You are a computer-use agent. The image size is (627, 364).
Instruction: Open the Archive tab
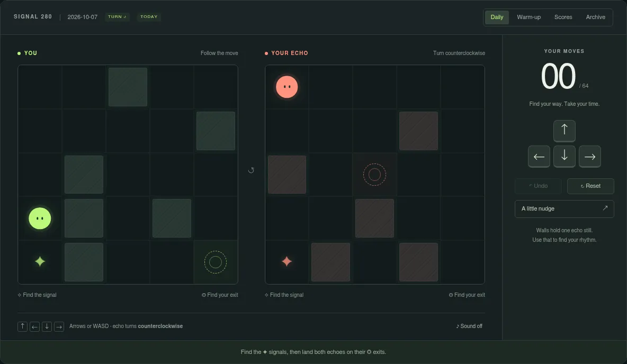[x=595, y=17]
